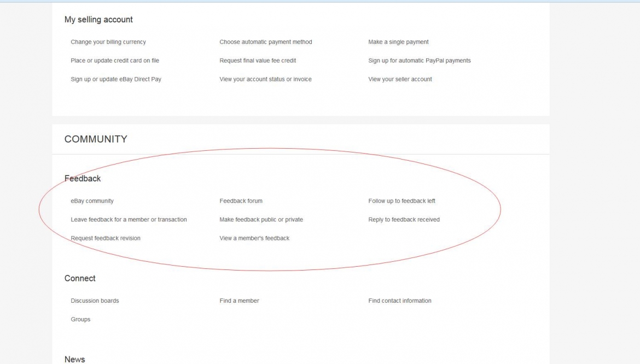Open Sign up for automatic PayPal payments
Image resolution: width=640 pixels, height=364 pixels.
coord(420,61)
